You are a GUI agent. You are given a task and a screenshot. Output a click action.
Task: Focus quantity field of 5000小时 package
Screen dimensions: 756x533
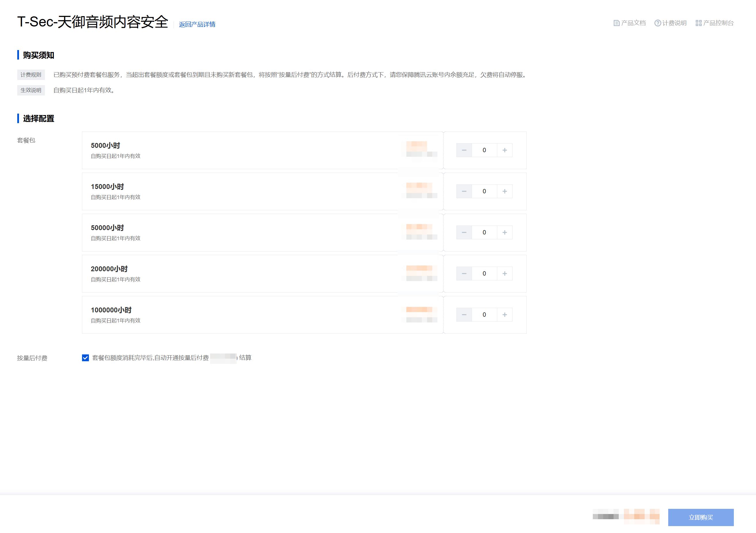tap(484, 150)
